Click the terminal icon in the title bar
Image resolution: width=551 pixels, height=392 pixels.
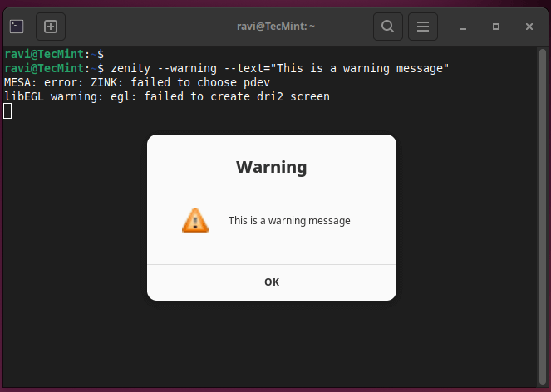click(17, 27)
